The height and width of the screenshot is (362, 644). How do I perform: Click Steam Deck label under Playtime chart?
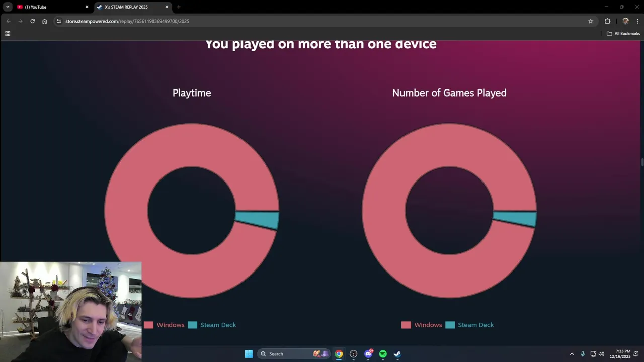click(x=218, y=325)
